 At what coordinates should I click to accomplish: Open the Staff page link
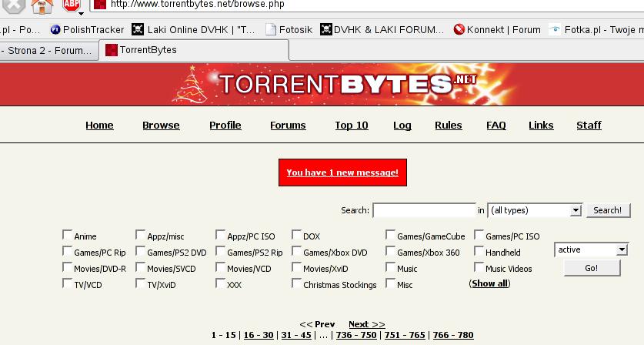click(589, 125)
